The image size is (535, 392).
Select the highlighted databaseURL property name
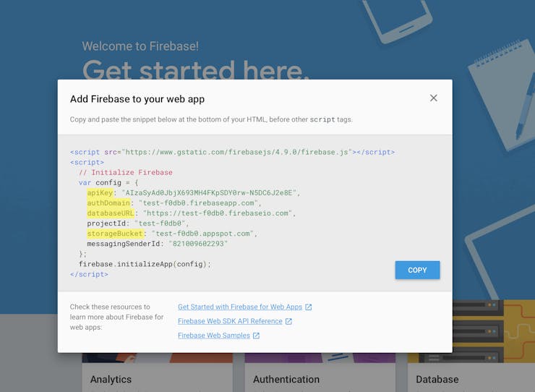pos(111,213)
